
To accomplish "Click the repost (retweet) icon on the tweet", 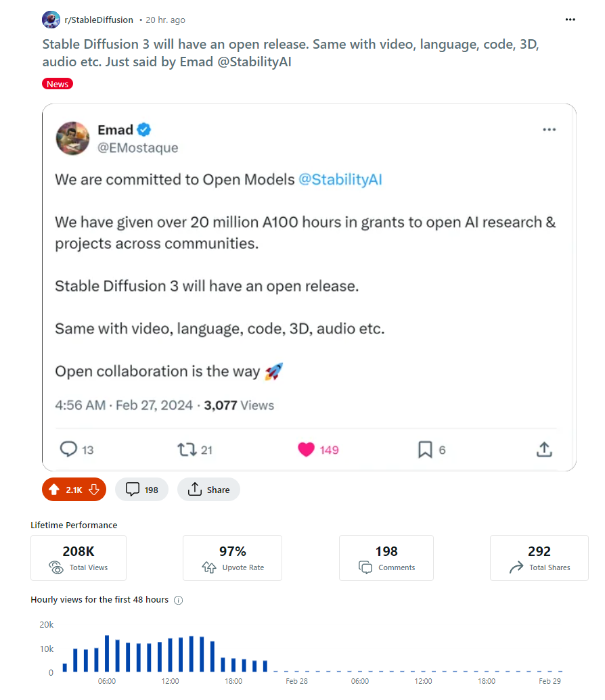I will click(x=185, y=448).
